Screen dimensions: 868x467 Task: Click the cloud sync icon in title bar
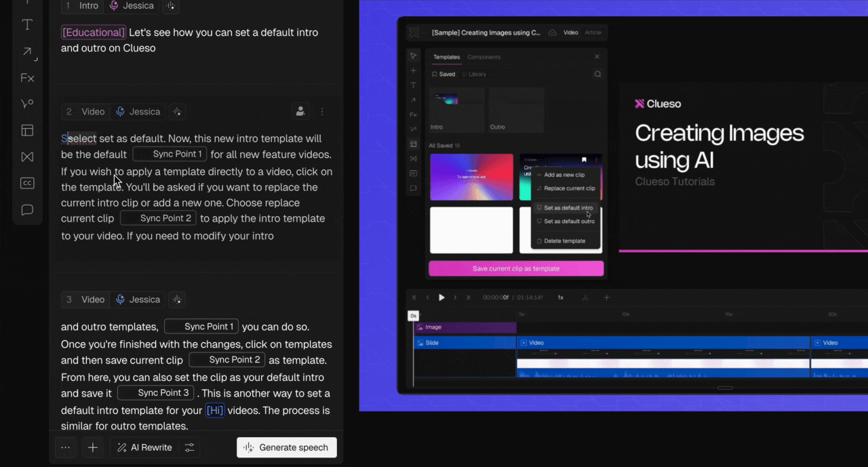click(552, 33)
